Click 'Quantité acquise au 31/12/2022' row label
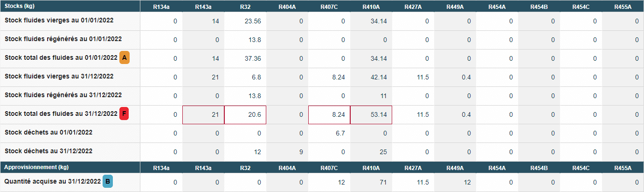This screenshot has width=644, height=192. point(53,181)
